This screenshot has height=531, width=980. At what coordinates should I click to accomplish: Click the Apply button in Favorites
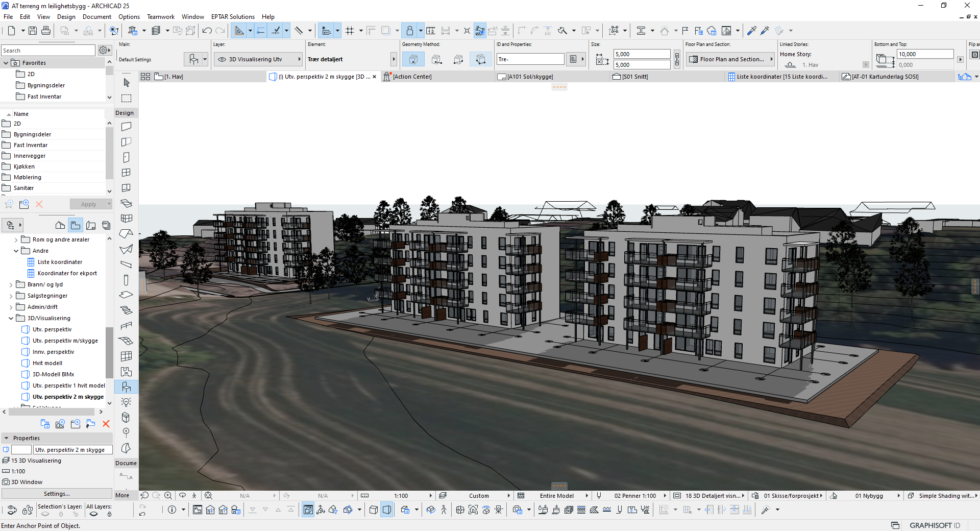[x=88, y=204]
